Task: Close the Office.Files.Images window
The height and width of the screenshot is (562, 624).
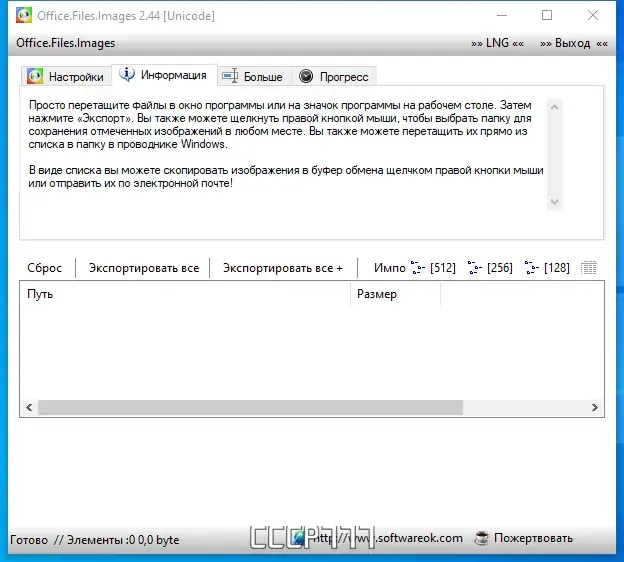Action: pyautogui.click(x=593, y=16)
